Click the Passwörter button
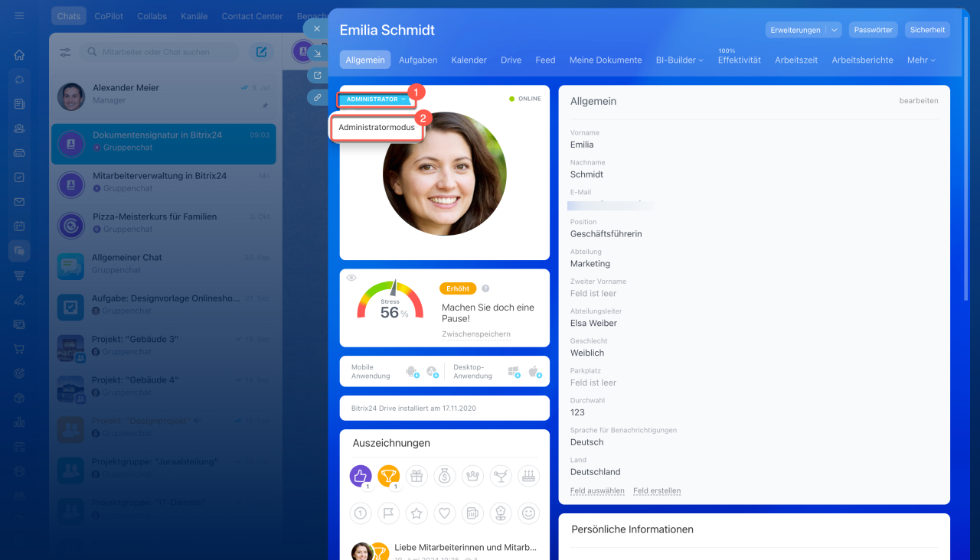This screenshot has width=980, height=560. tap(874, 30)
